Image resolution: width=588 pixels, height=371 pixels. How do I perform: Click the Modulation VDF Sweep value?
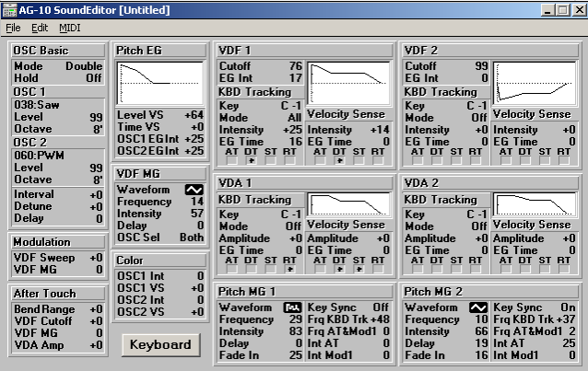click(x=96, y=258)
